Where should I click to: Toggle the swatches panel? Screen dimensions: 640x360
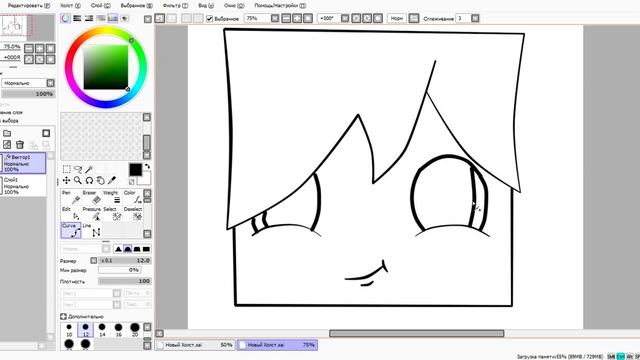(113, 18)
